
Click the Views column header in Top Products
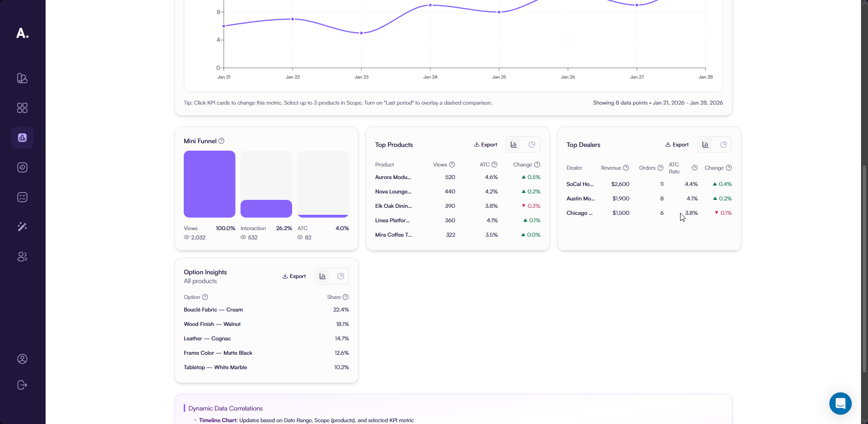pyautogui.click(x=440, y=165)
